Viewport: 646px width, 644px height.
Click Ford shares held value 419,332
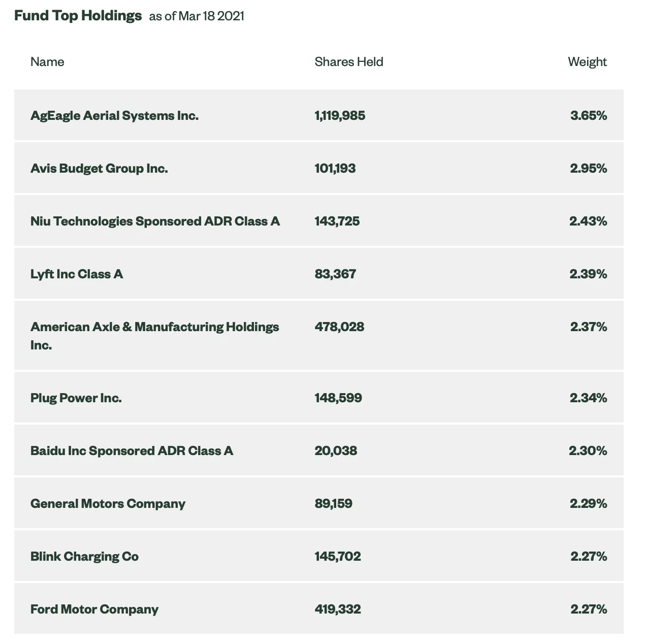[x=338, y=609]
